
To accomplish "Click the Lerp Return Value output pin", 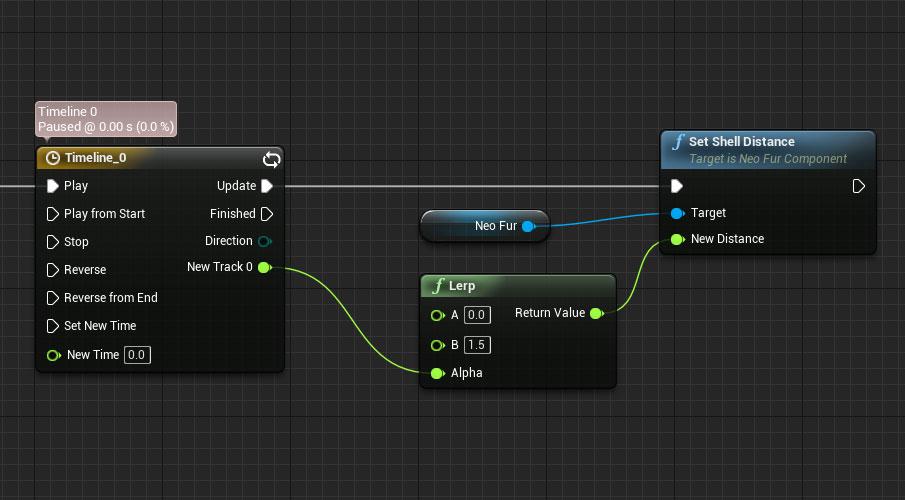I will (x=596, y=314).
